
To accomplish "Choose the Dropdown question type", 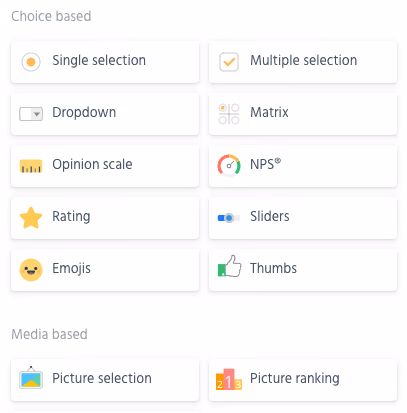I will coord(105,114).
